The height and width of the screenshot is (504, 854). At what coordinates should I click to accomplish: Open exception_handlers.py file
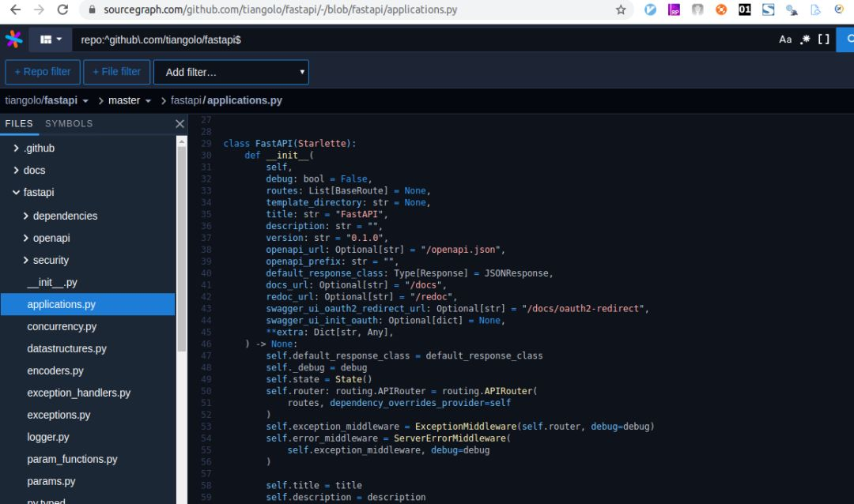(x=78, y=393)
